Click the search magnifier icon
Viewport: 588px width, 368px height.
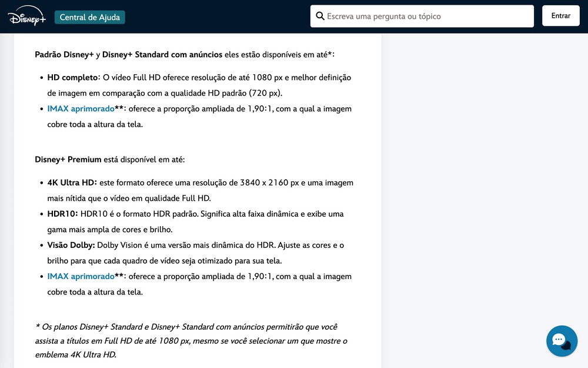point(320,16)
